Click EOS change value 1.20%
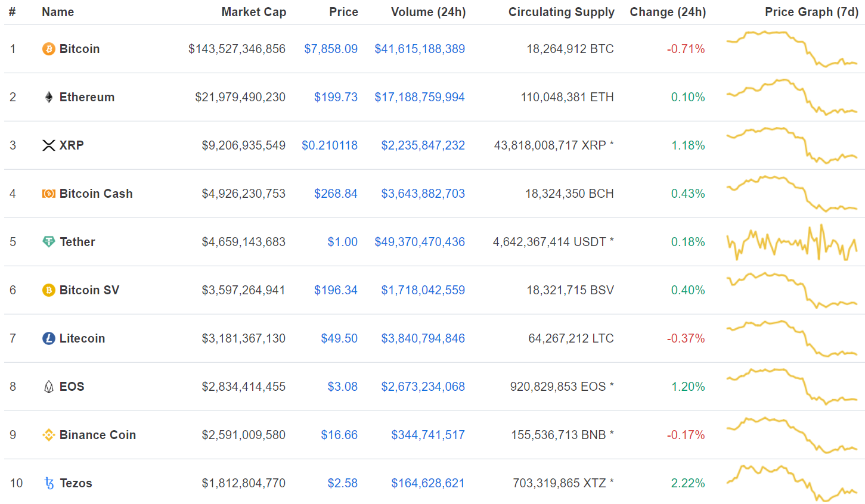The width and height of the screenshot is (865, 504). (688, 387)
